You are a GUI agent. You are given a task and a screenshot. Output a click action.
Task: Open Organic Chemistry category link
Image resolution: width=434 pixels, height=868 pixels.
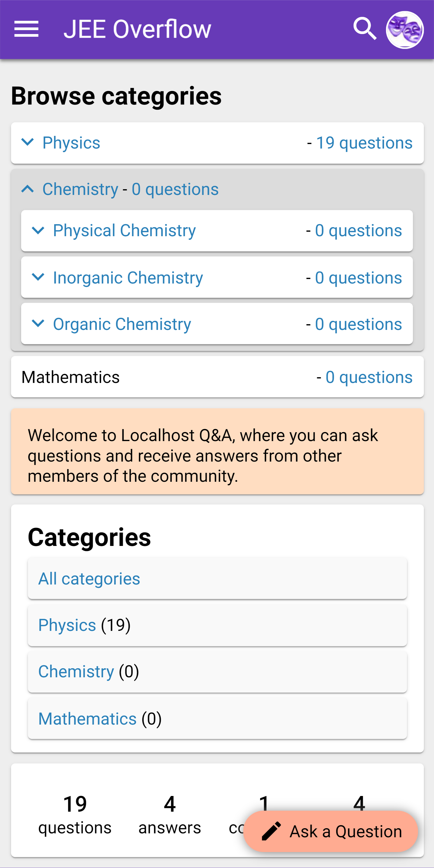122,324
